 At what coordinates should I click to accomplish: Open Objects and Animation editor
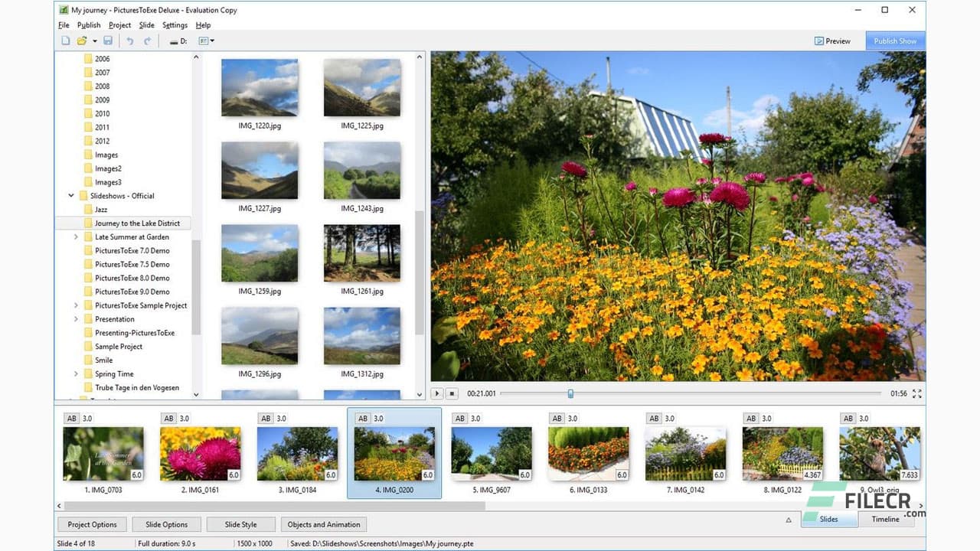[323, 524]
